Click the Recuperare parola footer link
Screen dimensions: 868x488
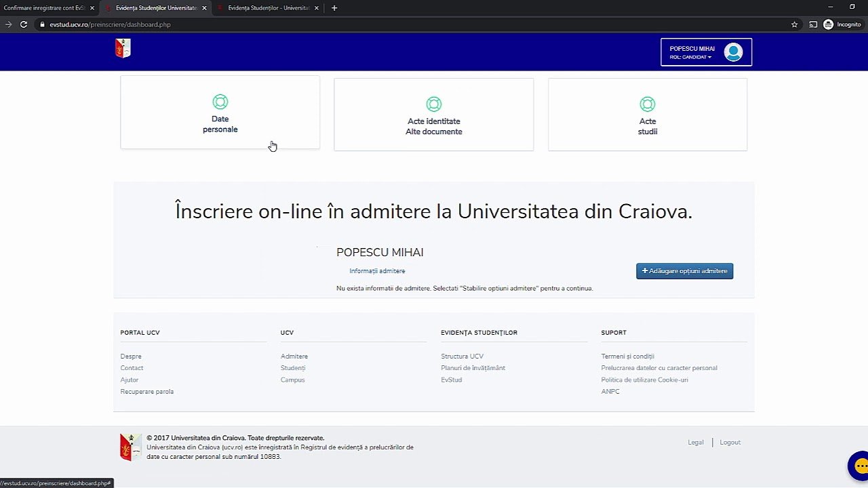147,392
